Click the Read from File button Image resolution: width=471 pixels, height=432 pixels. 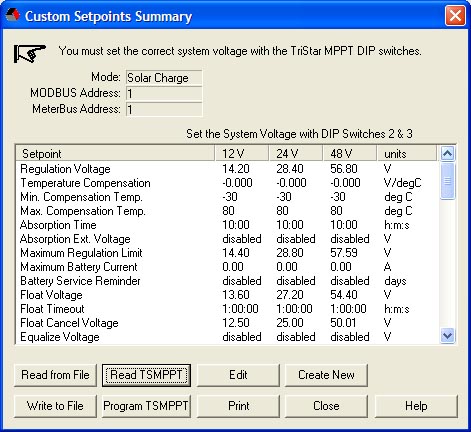tap(55, 375)
